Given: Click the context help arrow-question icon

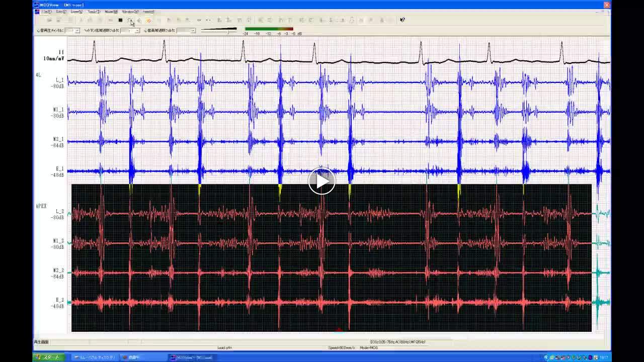Looking at the screenshot, I should (402, 20).
